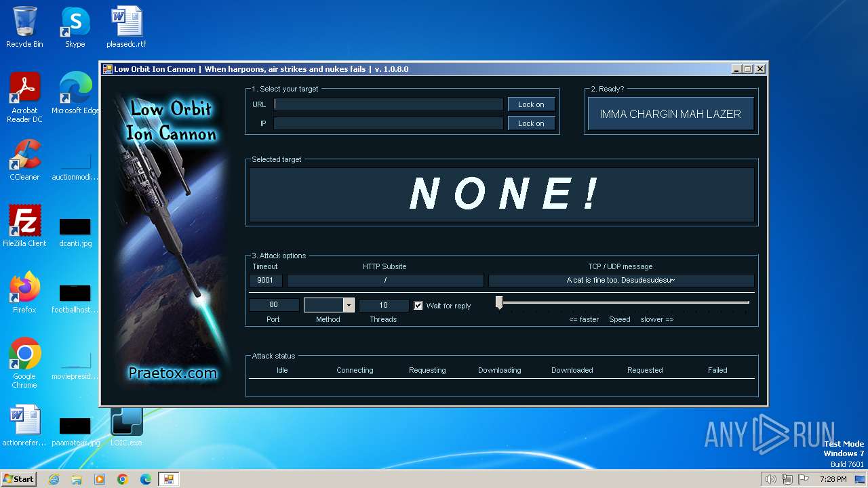Open the network tray icon

[787, 479]
